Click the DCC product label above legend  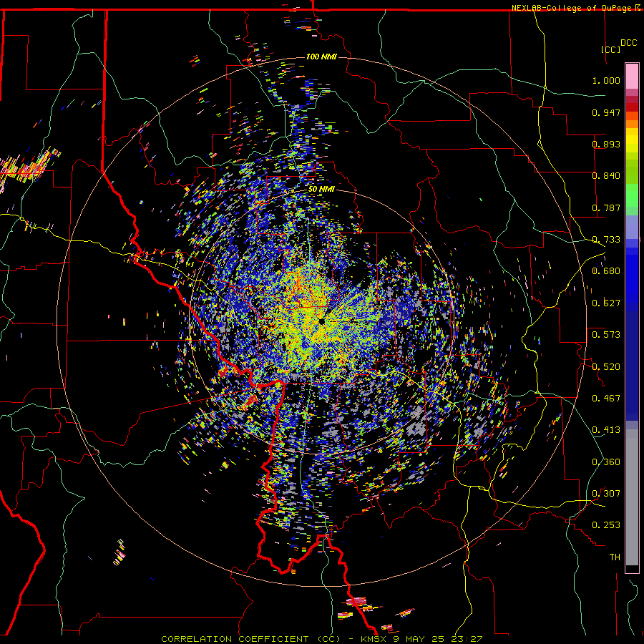pyautogui.click(x=628, y=43)
